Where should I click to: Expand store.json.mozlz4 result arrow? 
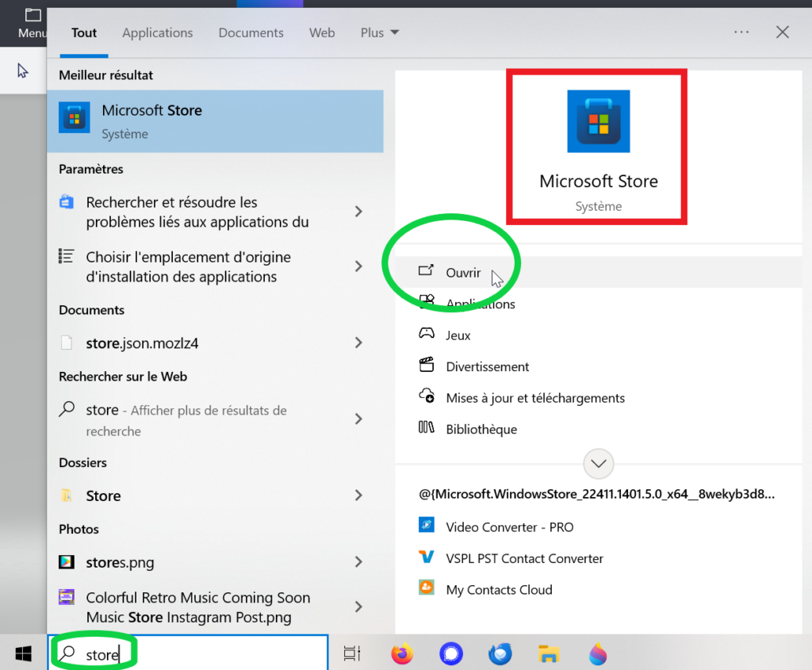(358, 343)
